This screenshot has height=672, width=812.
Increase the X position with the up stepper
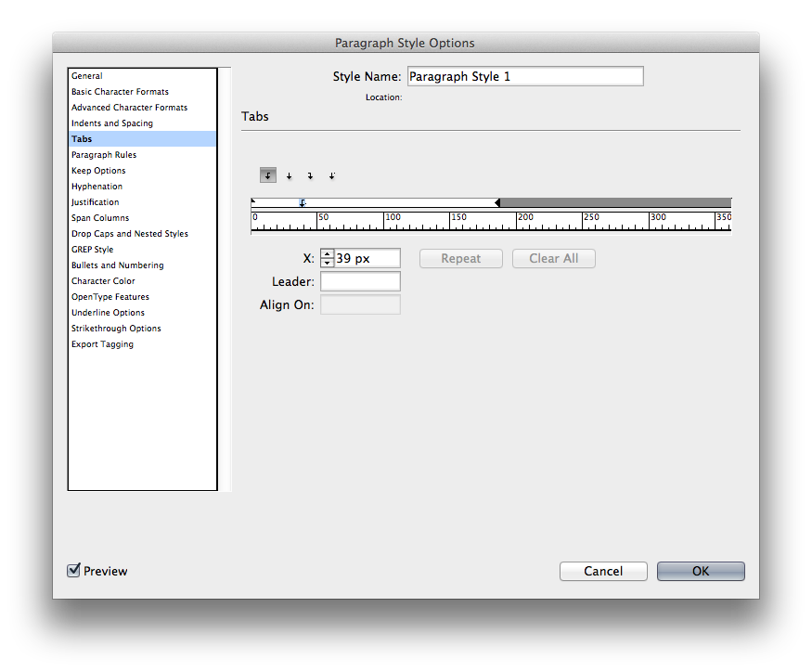pos(328,254)
